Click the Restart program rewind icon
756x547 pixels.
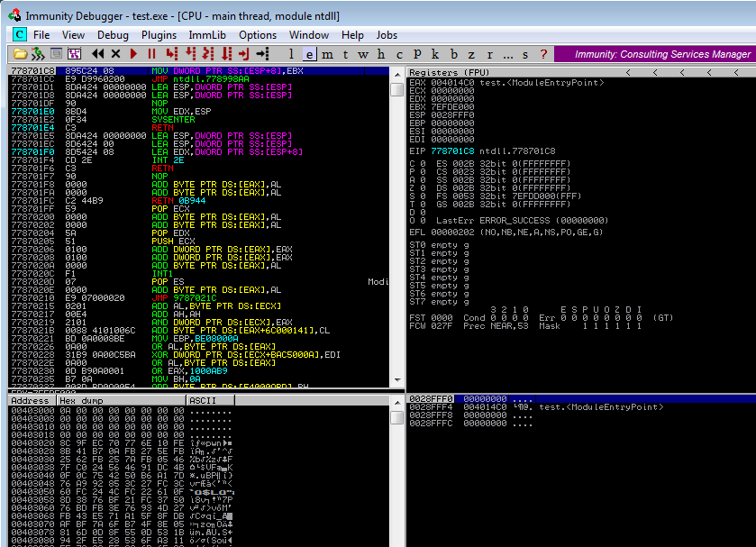(98, 54)
